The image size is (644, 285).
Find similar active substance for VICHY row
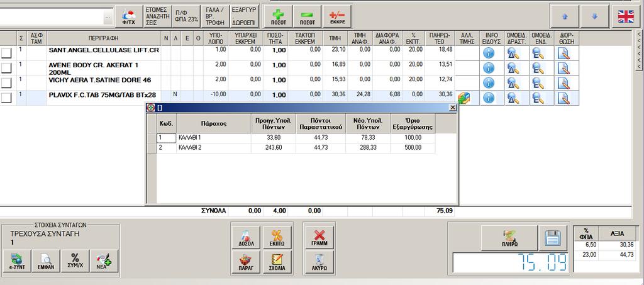513,83
